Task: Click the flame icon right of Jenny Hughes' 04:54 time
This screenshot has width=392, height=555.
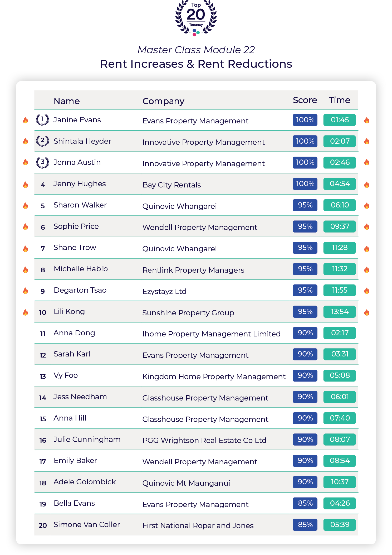Action: point(367,185)
